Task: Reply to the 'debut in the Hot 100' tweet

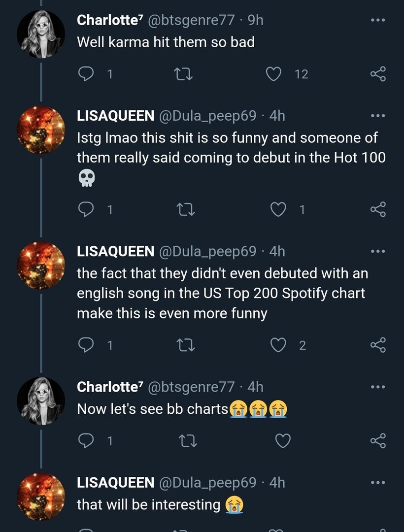Action: pos(86,209)
